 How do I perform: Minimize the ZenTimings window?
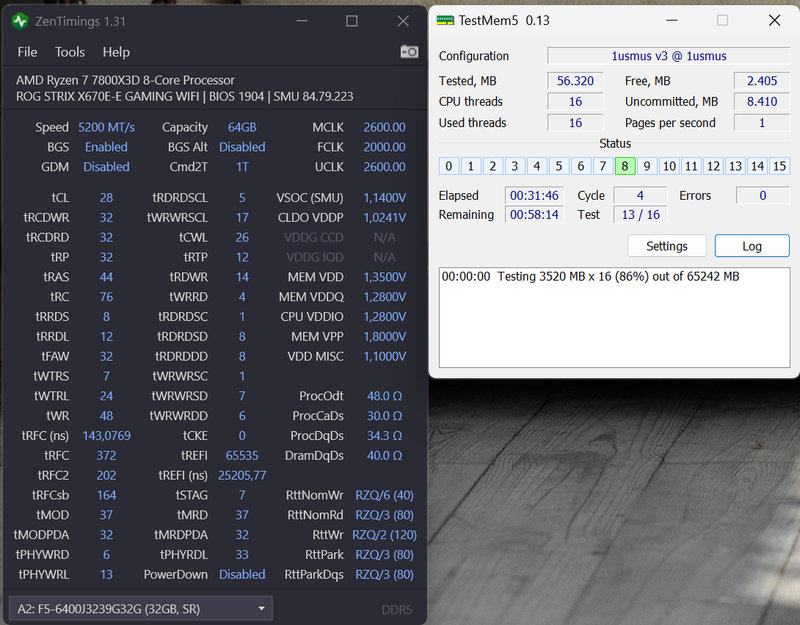[302, 21]
